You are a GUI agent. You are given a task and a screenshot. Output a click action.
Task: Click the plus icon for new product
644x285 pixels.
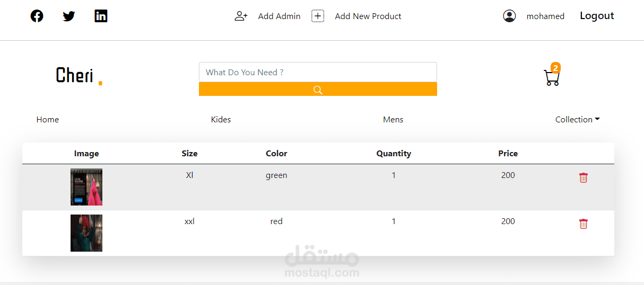[x=318, y=16]
